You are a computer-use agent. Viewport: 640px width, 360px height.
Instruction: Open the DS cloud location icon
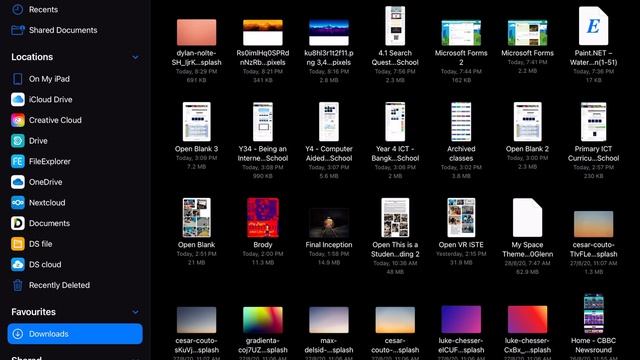pos(18,264)
